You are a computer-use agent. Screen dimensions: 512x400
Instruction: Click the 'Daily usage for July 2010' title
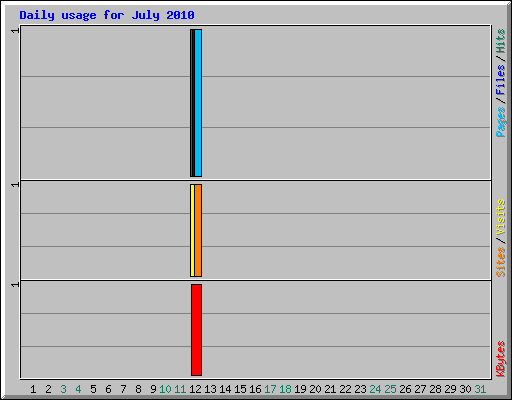pyautogui.click(x=107, y=15)
